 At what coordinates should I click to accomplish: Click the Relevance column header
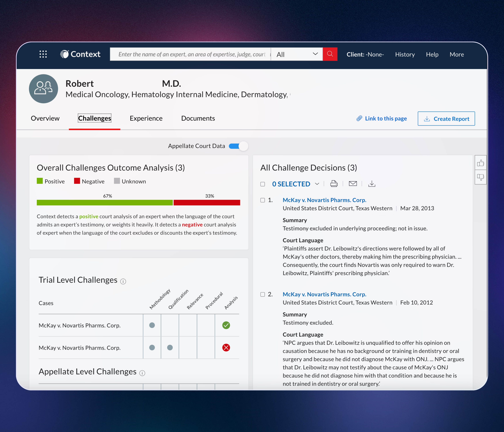coord(195,301)
